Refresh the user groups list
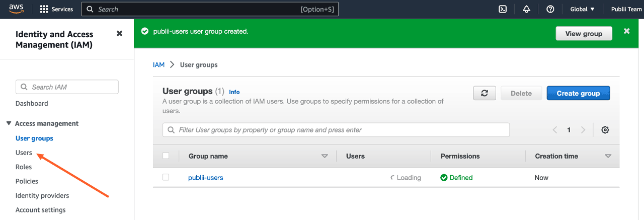The width and height of the screenshot is (644, 220). (x=485, y=93)
